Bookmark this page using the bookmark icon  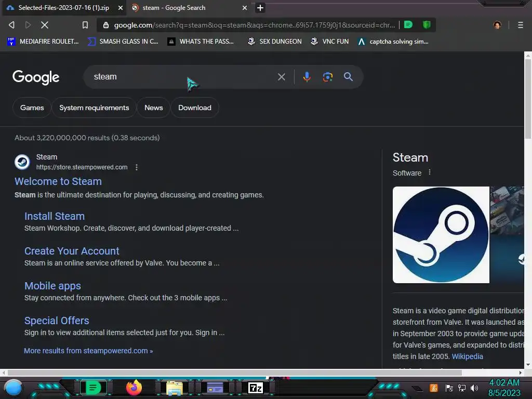point(85,25)
